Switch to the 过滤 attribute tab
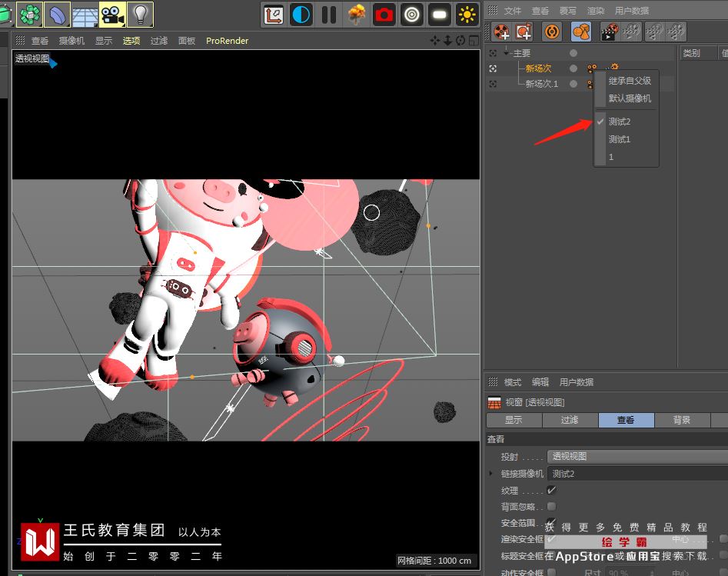728x576 pixels. coord(570,420)
